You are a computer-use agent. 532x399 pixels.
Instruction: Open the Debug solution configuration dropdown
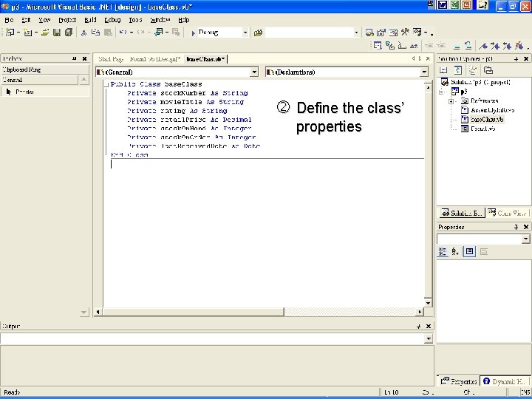245,33
